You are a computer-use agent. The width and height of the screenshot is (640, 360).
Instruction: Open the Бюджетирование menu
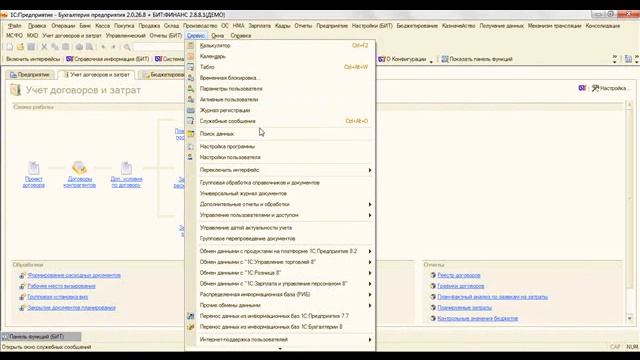(417, 26)
